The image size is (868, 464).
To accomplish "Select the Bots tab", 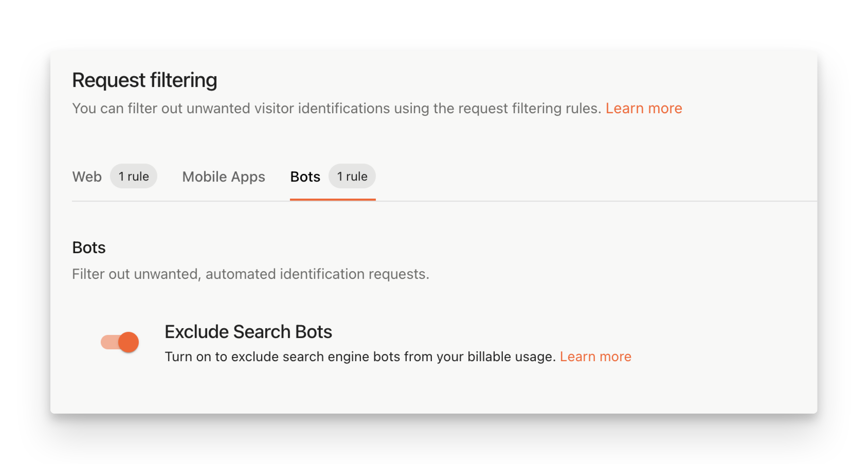I will [305, 176].
